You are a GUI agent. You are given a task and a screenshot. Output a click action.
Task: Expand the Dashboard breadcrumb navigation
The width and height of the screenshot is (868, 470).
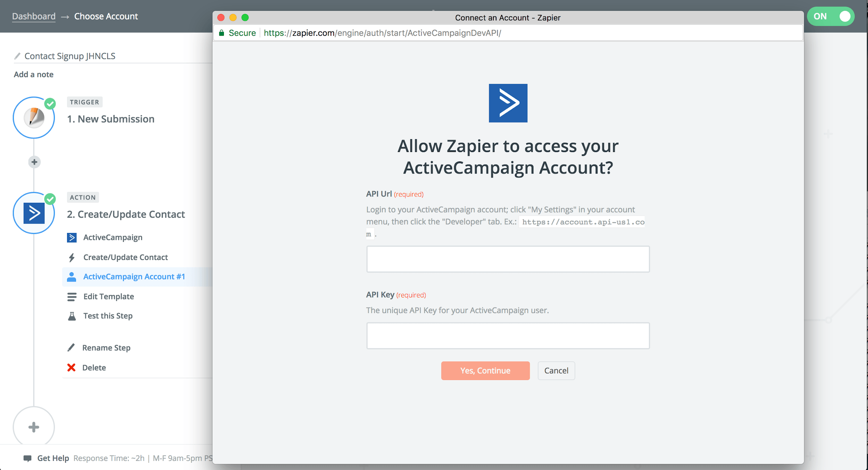[x=33, y=16]
